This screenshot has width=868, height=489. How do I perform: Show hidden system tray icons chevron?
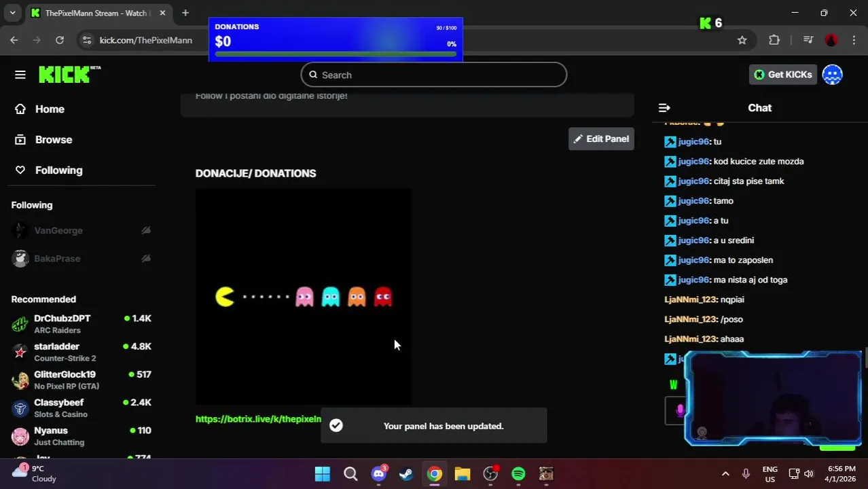725,474
